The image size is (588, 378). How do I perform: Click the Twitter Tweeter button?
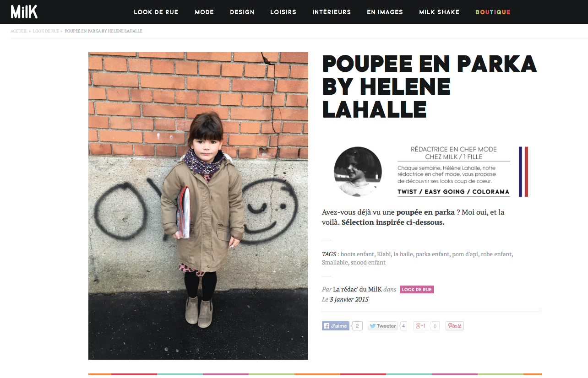pyautogui.click(x=383, y=326)
